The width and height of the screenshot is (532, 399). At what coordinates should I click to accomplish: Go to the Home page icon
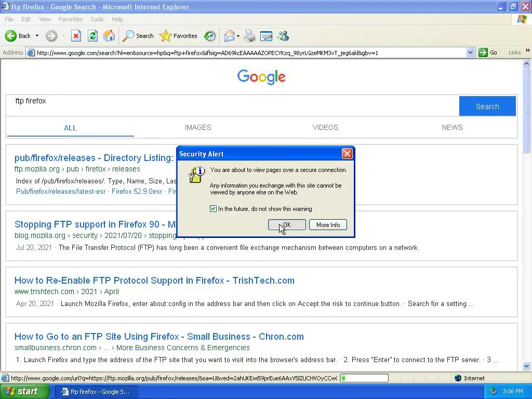109,36
